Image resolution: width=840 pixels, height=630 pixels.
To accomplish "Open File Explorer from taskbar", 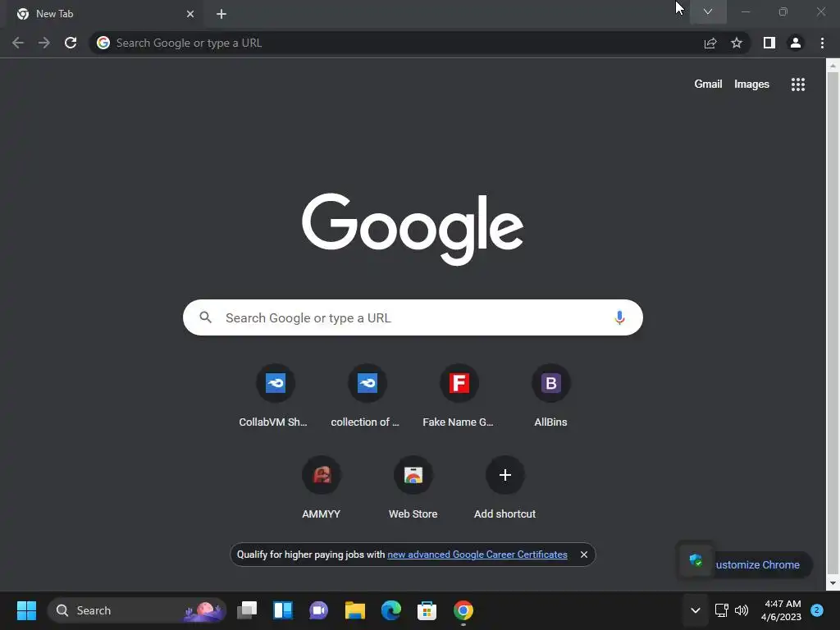I will click(354, 610).
